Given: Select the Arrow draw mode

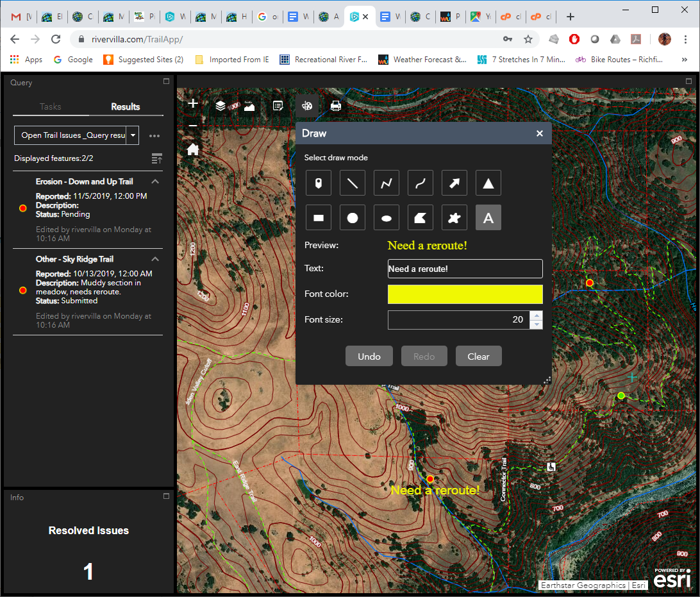Looking at the screenshot, I should (x=454, y=183).
